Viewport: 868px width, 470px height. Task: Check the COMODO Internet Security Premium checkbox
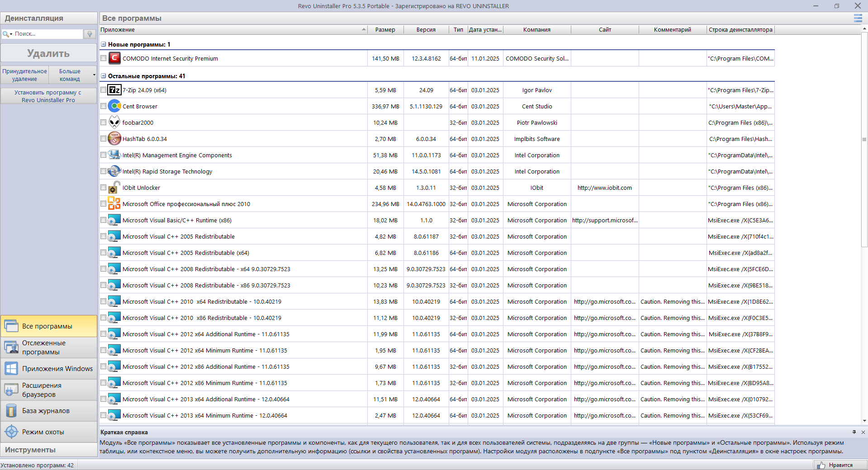(103, 58)
